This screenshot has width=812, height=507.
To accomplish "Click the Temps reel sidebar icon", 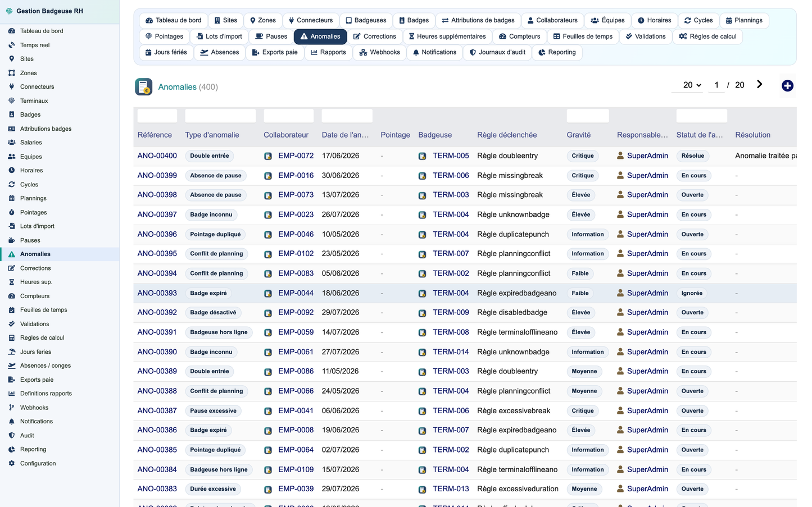I will tap(11, 45).
